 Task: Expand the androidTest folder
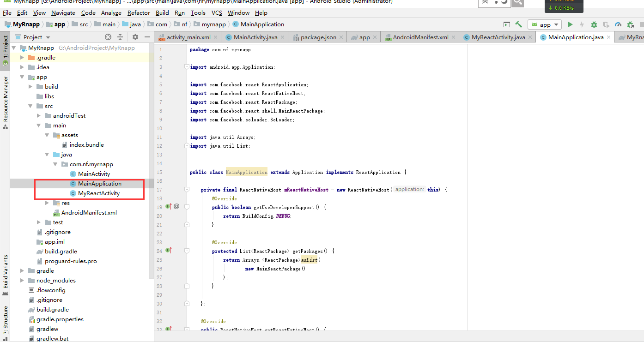pyautogui.click(x=38, y=116)
